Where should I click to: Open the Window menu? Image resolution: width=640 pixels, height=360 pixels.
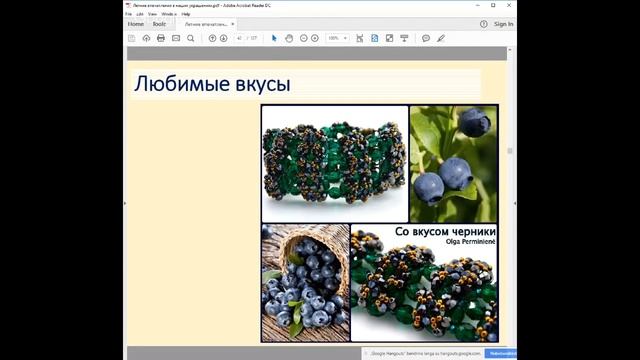point(169,14)
